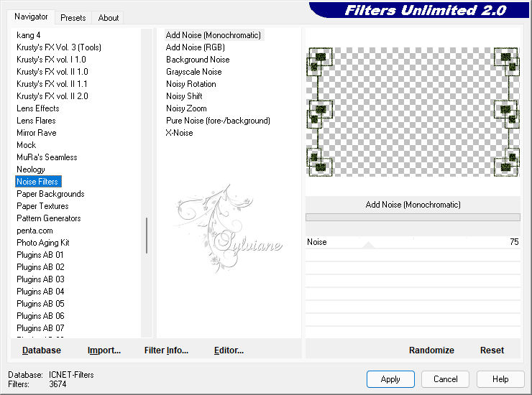Viewport: 532px width, 395px height.
Task: Open the Editor... button
Action: [x=229, y=350]
